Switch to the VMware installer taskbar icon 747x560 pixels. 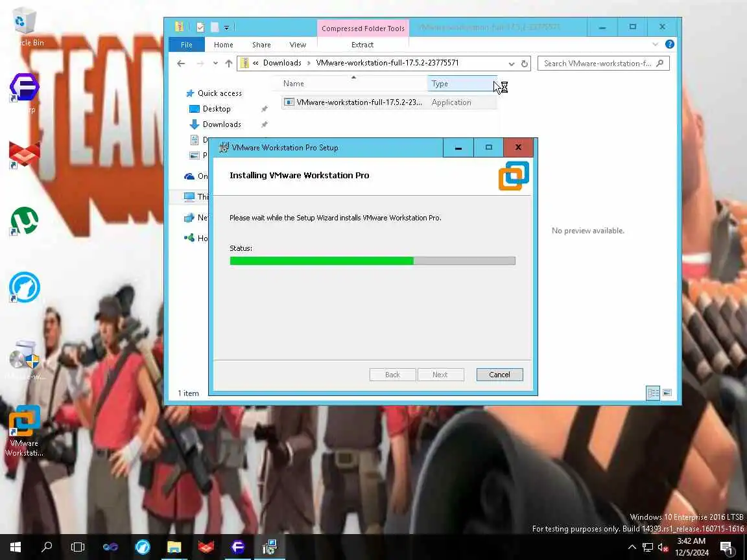269,546
